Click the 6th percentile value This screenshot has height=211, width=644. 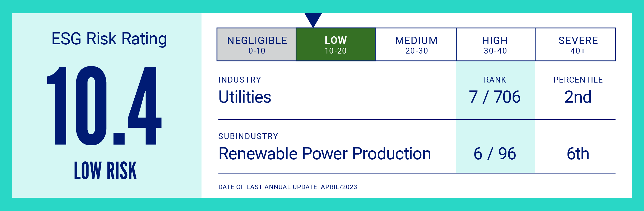(578, 154)
